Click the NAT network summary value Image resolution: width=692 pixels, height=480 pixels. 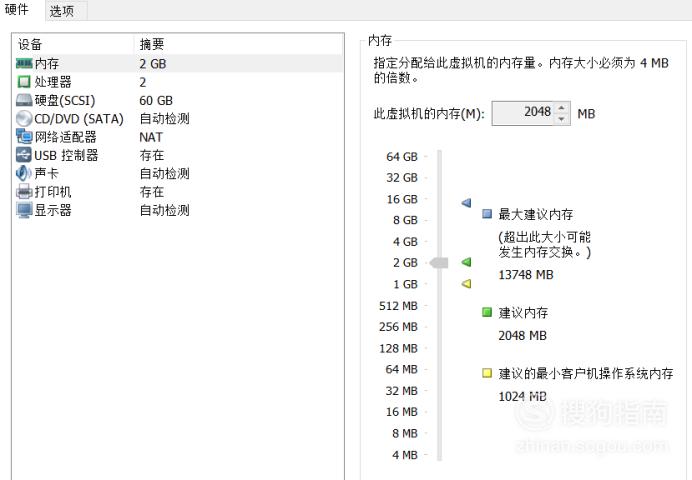(x=151, y=137)
